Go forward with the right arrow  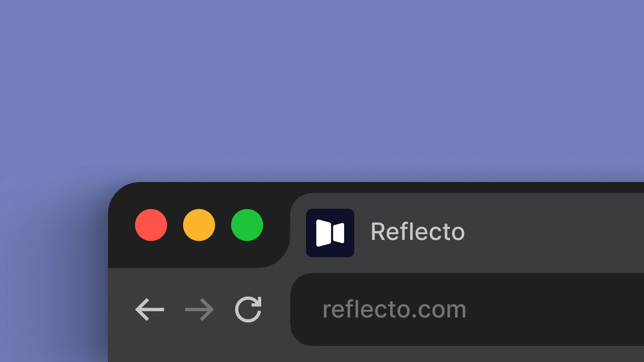199,309
